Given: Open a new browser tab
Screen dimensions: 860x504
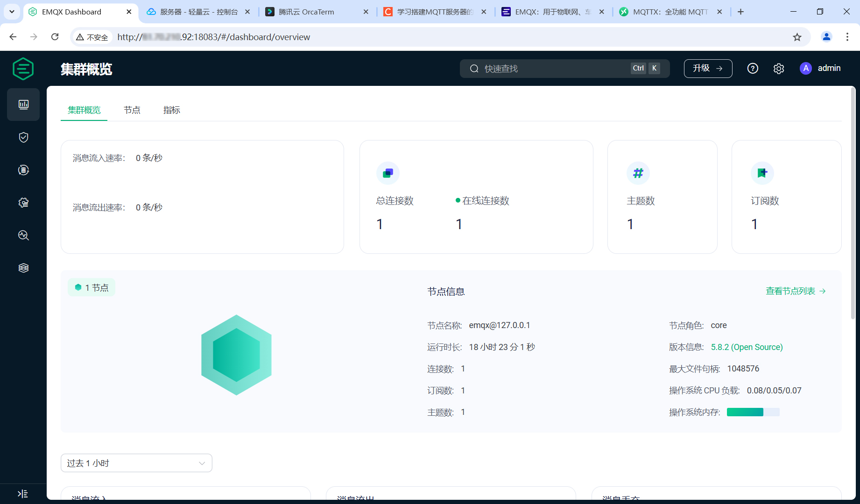Looking at the screenshot, I should (740, 12).
